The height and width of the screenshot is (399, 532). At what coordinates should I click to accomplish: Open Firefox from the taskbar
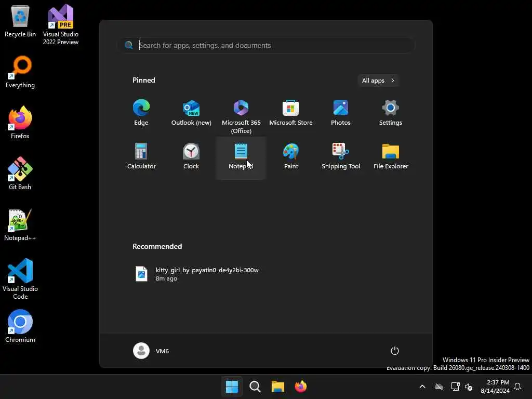(x=301, y=387)
